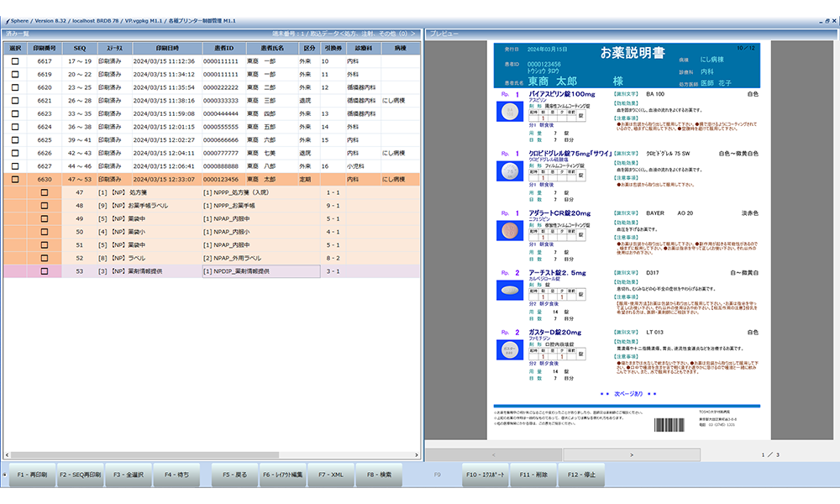Go to the next preview page

pos(632,454)
